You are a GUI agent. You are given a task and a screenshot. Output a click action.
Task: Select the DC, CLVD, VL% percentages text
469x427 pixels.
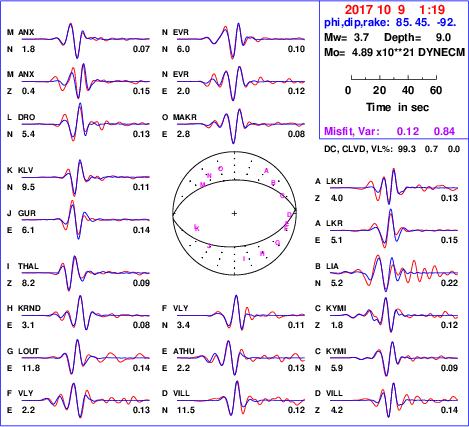tap(392, 149)
